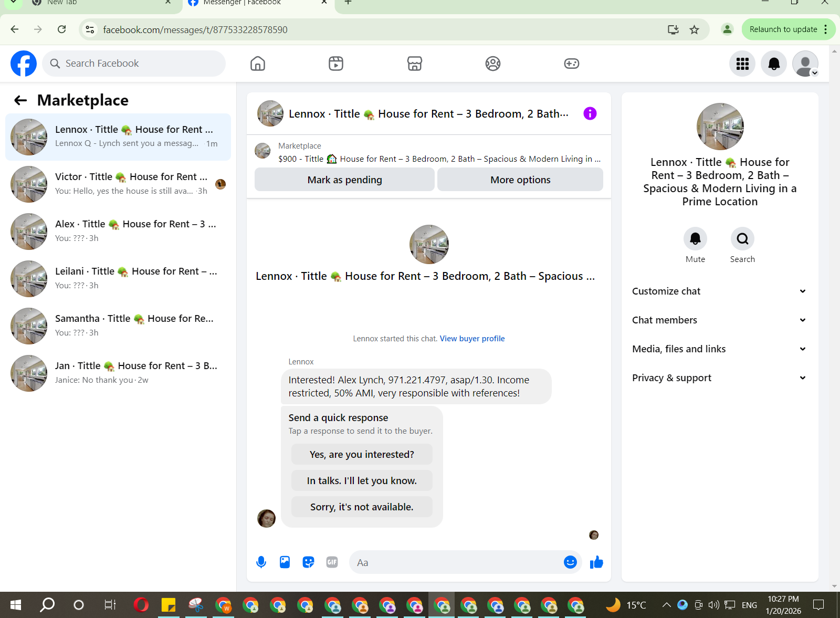Expand Chat members section
Image resolution: width=840 pixels, height=618 pixels.
[x=719, y=320]
